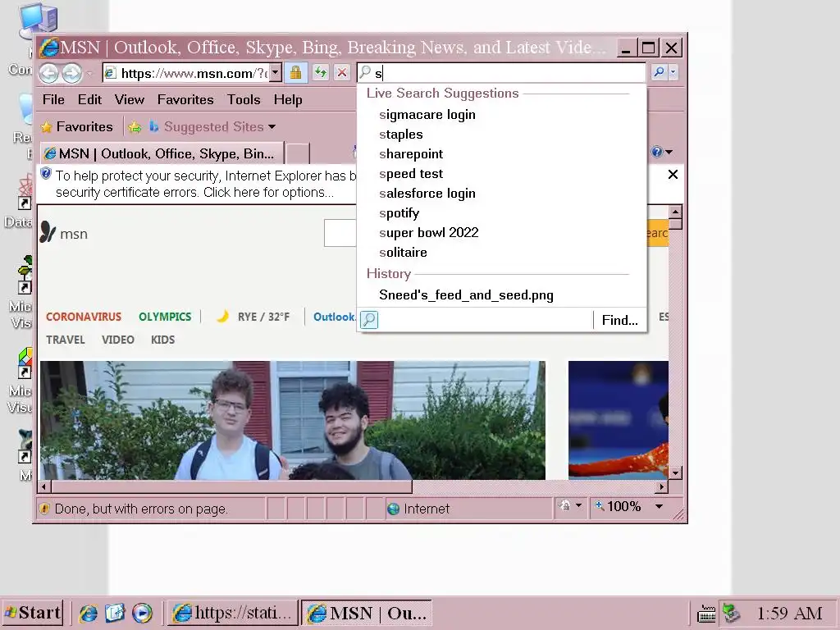Click the on-screen keyboard tray icon
Viewport: 840px width, 630px height.
point(706,613)
